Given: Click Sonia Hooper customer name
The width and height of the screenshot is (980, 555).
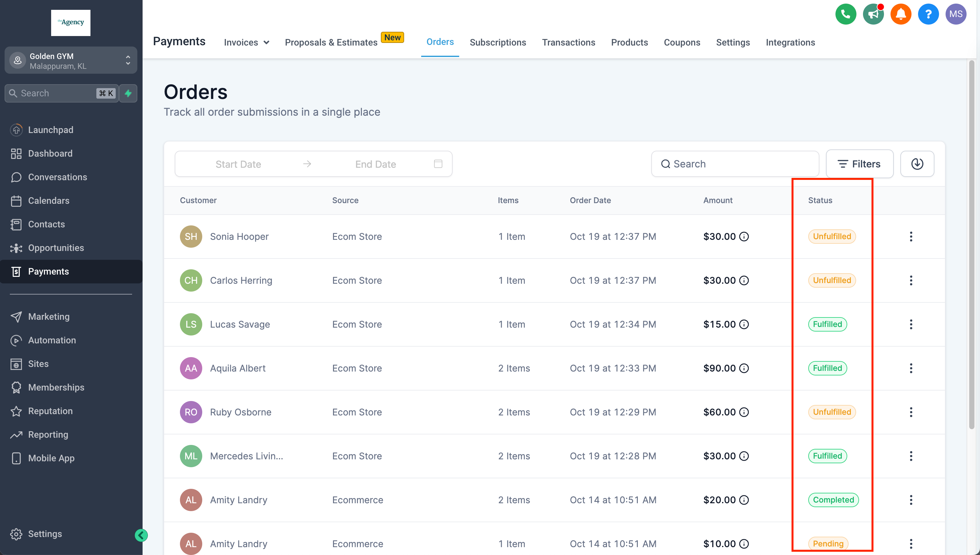Looking at the screenshot, I should 239,237.
